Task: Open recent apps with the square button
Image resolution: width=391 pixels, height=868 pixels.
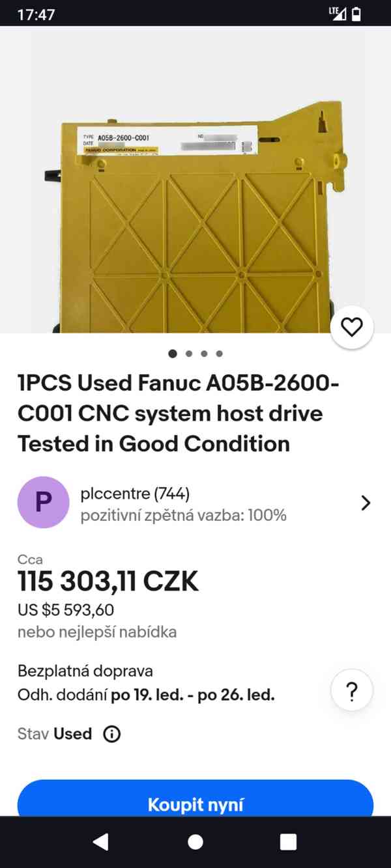Action: point(288,842)
